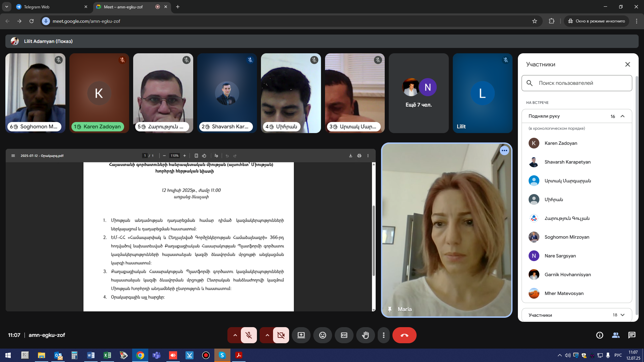644x362 pixels.
Task: Show hidden system tray icons
Action: 559,355
